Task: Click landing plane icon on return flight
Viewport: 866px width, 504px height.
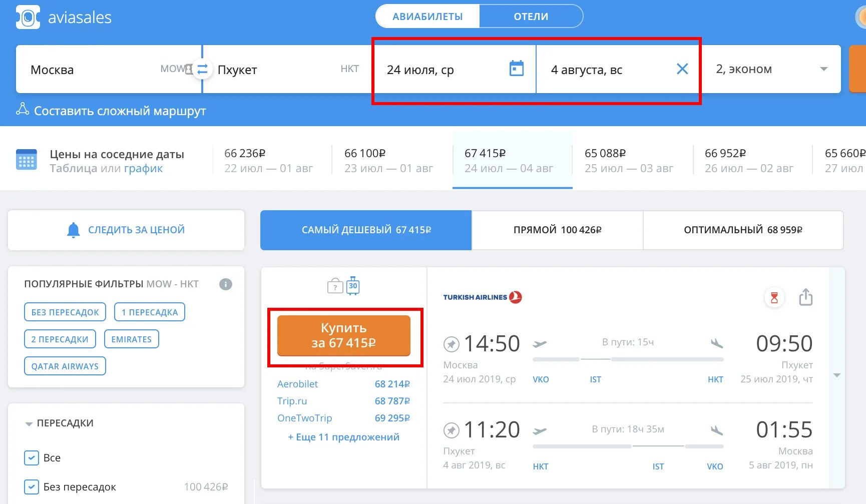Action: click(x=717, y=430)
